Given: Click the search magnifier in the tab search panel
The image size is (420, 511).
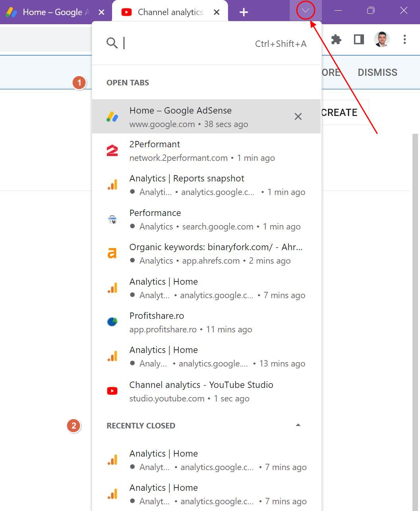Looking at the screenshot, I should click(x=112, y=43).
